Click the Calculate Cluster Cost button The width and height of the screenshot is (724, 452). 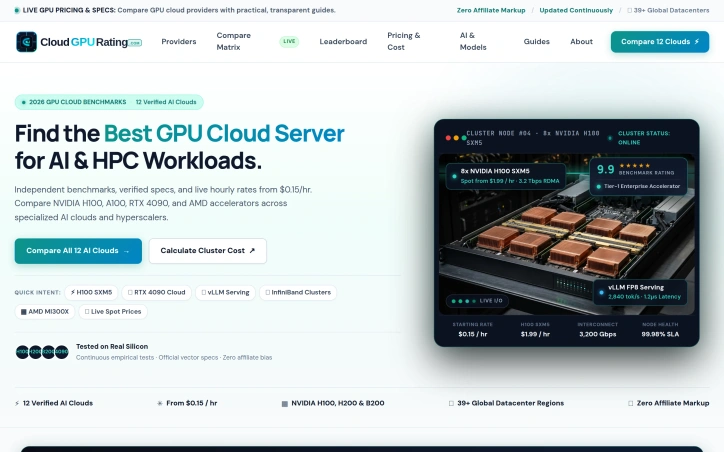[x=208, y=251]
